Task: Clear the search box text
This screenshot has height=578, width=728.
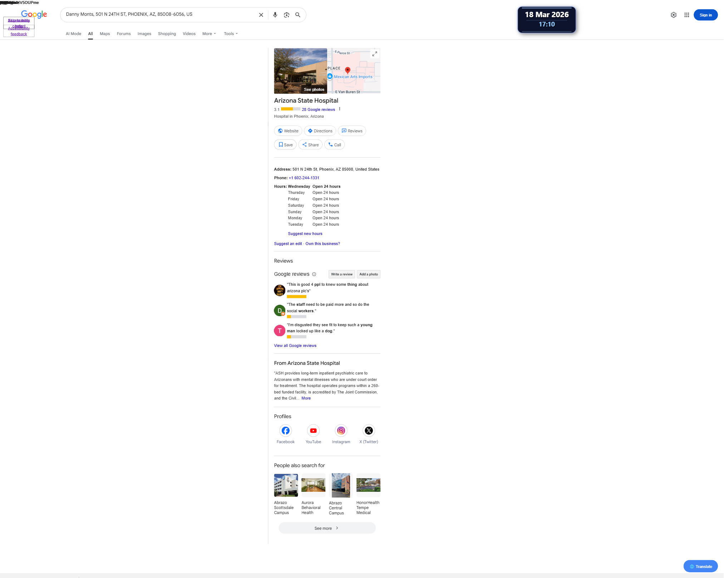Action: tap(261, 15)
